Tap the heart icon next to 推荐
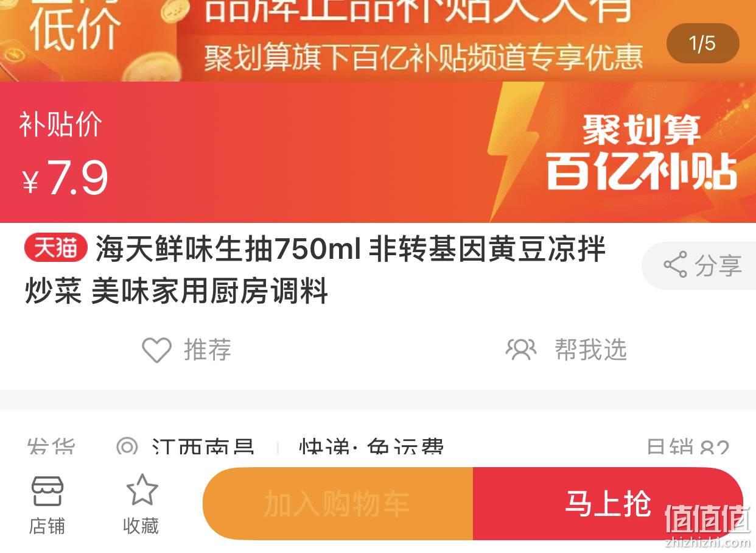This screenshot has height=553, width=756. [x=156, y=350]
